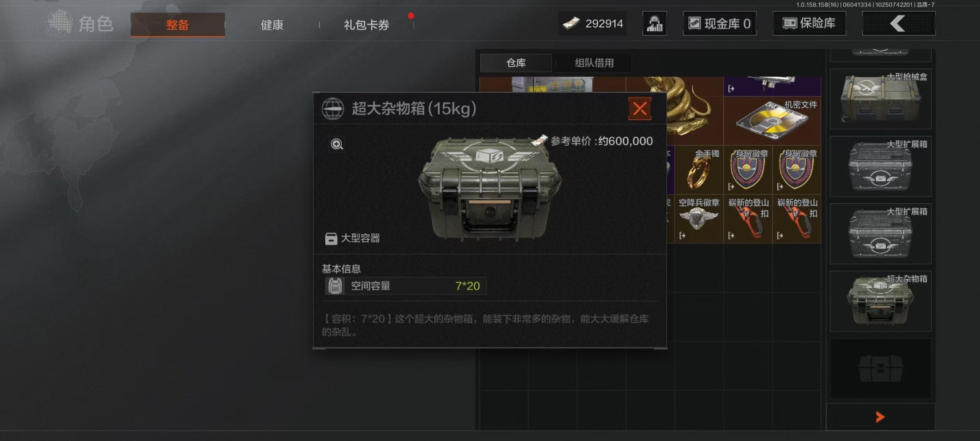Expand container list with orange arrow
The width and height of the screenshot is (980, 441).
tap(880, 417)
